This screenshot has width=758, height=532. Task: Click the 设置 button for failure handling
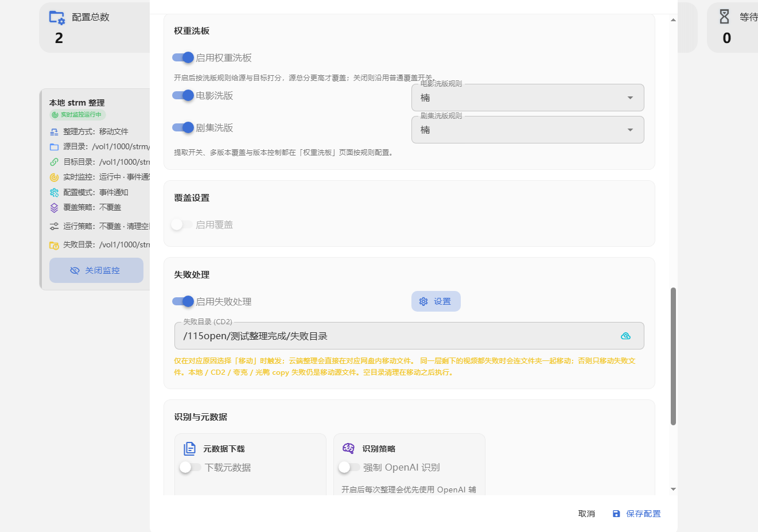pyautogui.click(x=436, y=301)
